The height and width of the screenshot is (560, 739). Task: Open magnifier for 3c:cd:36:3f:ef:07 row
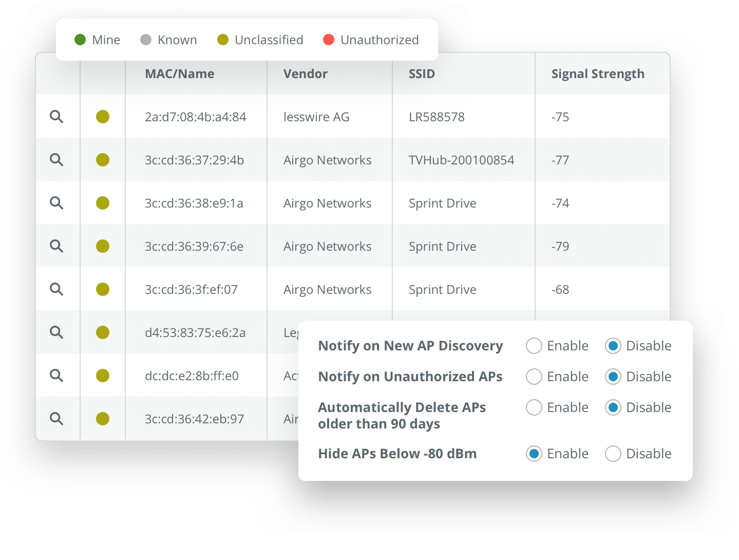click(56, 289)
